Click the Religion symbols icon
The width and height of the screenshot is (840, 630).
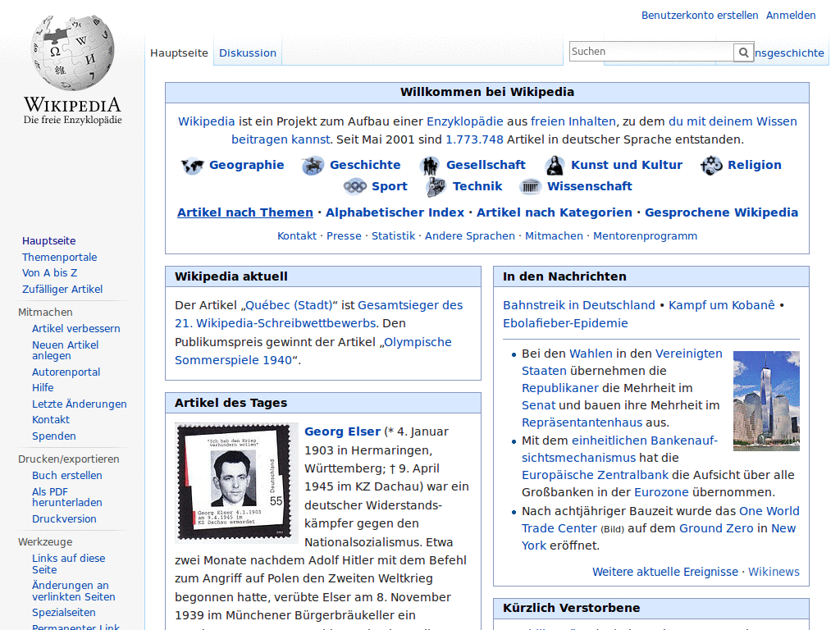coord(711,166)
